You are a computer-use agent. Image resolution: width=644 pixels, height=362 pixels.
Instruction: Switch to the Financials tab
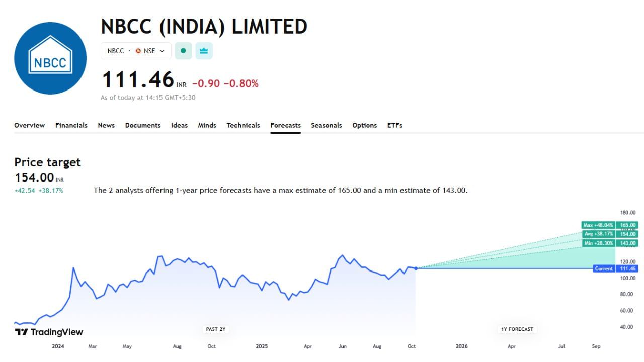click(71, 125)
